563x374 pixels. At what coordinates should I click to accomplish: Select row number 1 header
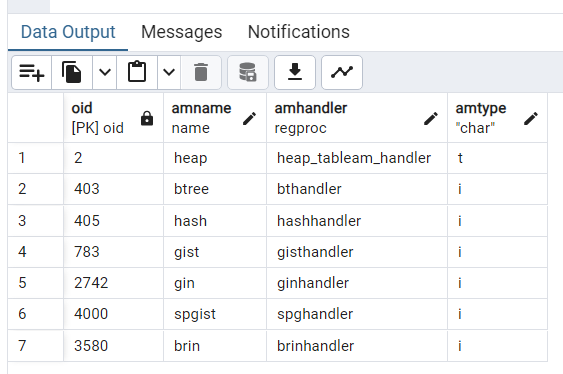click(x=36, y=158)
